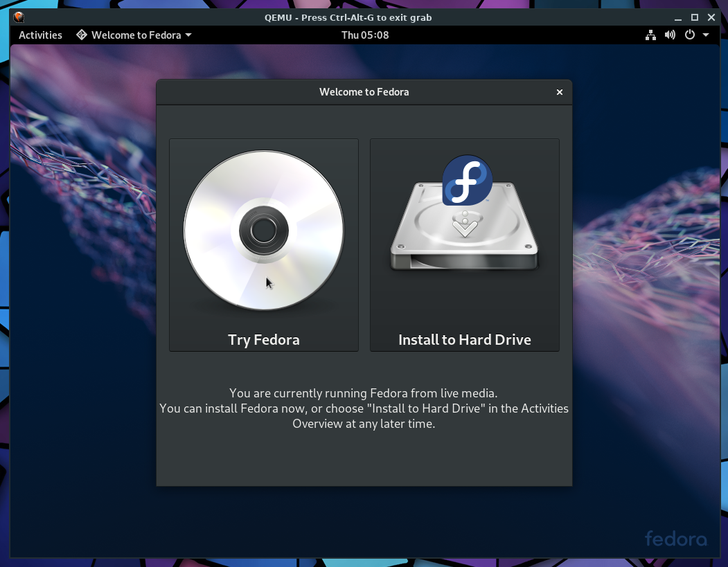This screenshot has width=728, height=567.
Task: Click the diamond app icon beside Welcome to Fedora
Action: pos(81,35)
